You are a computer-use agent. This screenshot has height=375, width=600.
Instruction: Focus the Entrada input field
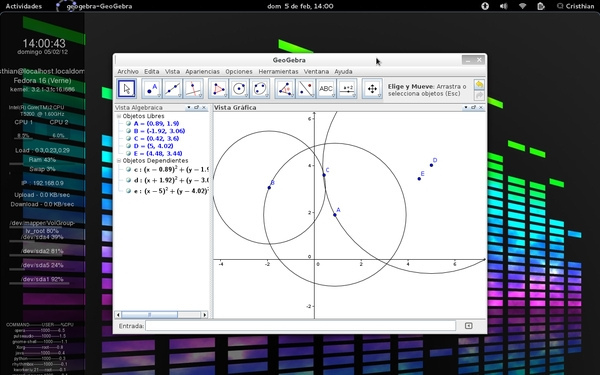(x=300, y=326)
